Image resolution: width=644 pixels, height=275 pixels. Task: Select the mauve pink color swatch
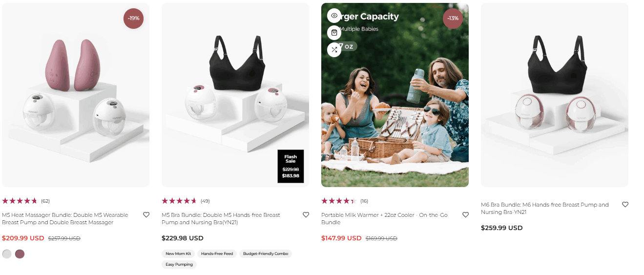point(20,254)
